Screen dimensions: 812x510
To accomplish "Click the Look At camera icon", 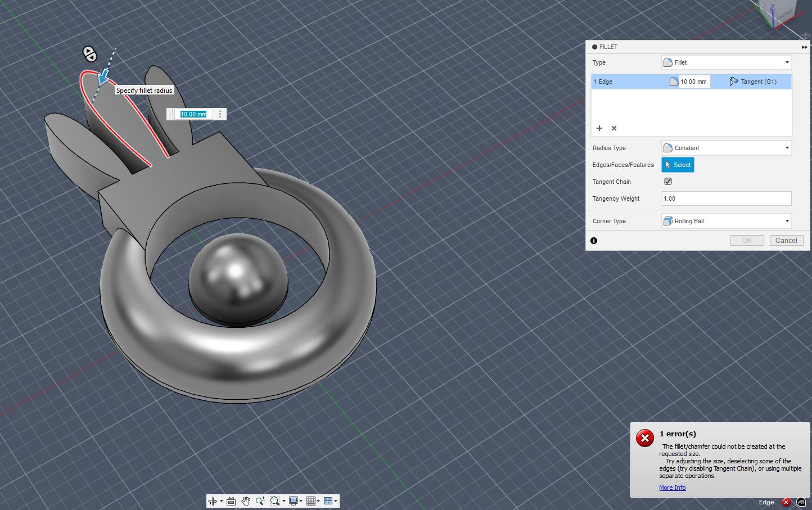I will click(x=231, y=501).
